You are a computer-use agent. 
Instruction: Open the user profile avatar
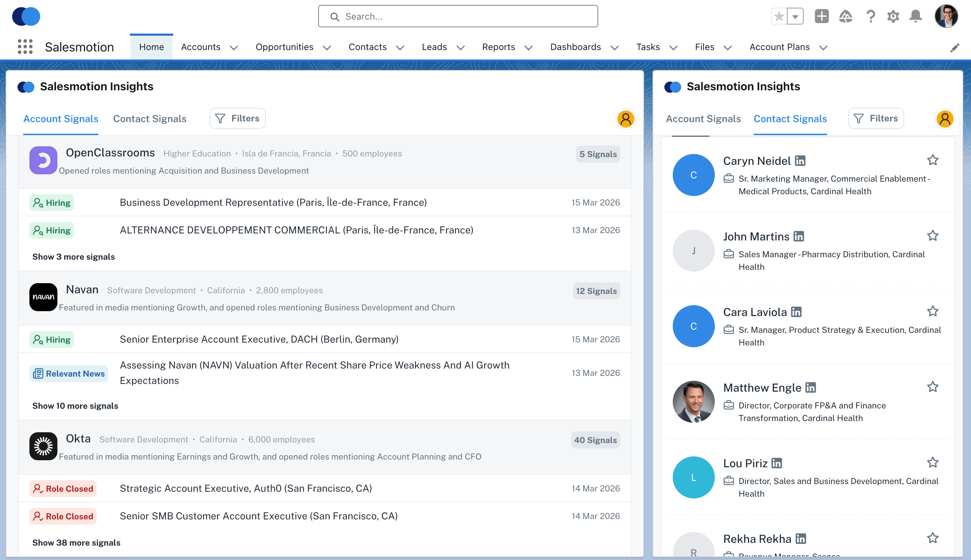pyautogui.click(x=946, y=16)
